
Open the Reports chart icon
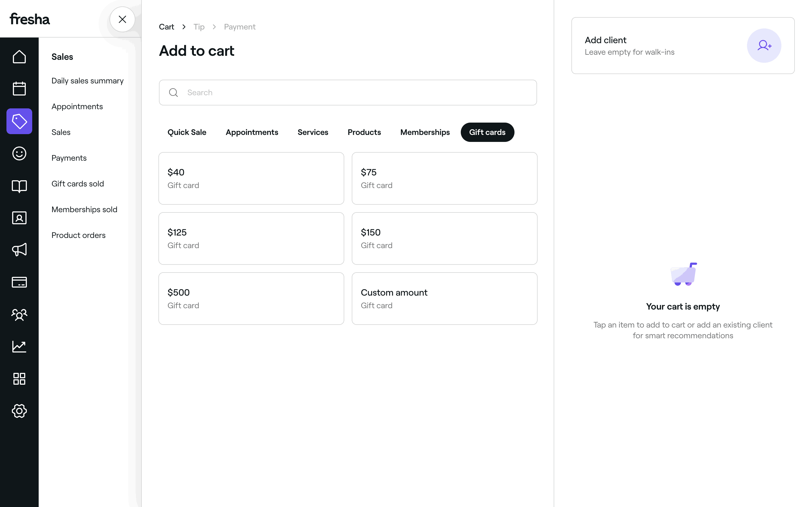(x=19, y=346)
